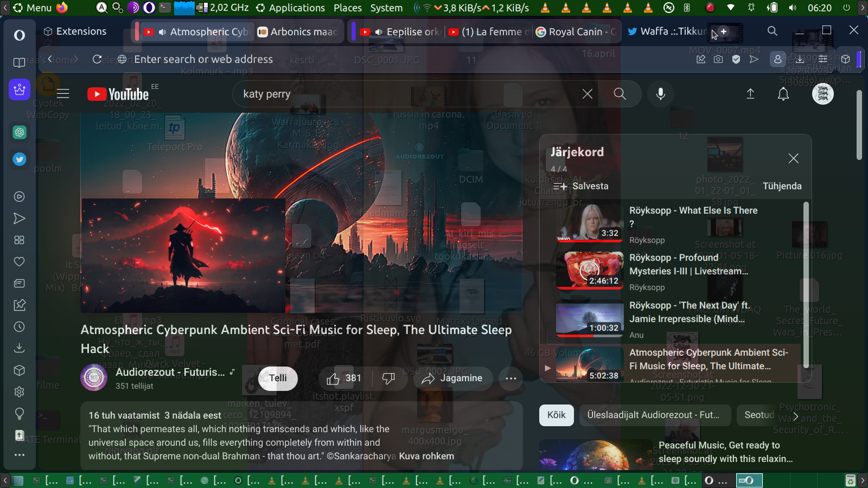Image resolution: width=868 pixels, height=488 pixels.
Task: Open the Aria AI crown icon in sidebar
Action: (20, 89)
